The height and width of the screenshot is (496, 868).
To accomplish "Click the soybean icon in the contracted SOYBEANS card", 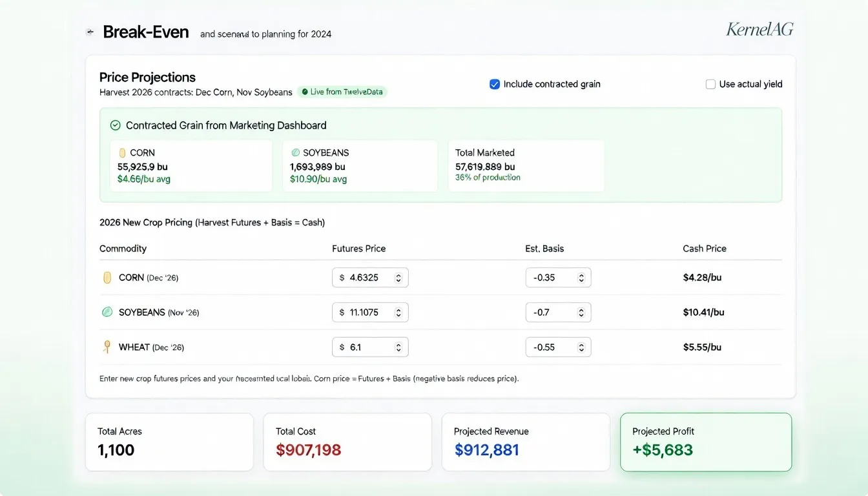I will point(295,153).
